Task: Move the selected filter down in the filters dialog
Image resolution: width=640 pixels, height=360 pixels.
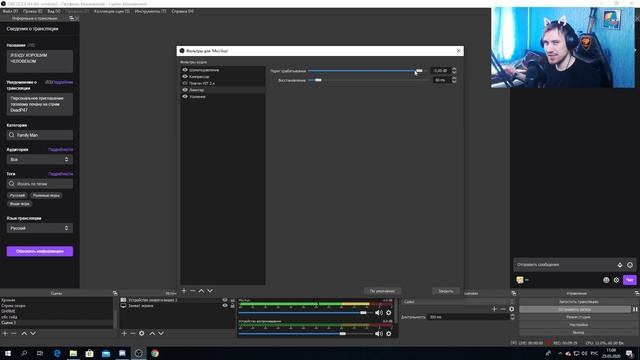Action: 210,291
